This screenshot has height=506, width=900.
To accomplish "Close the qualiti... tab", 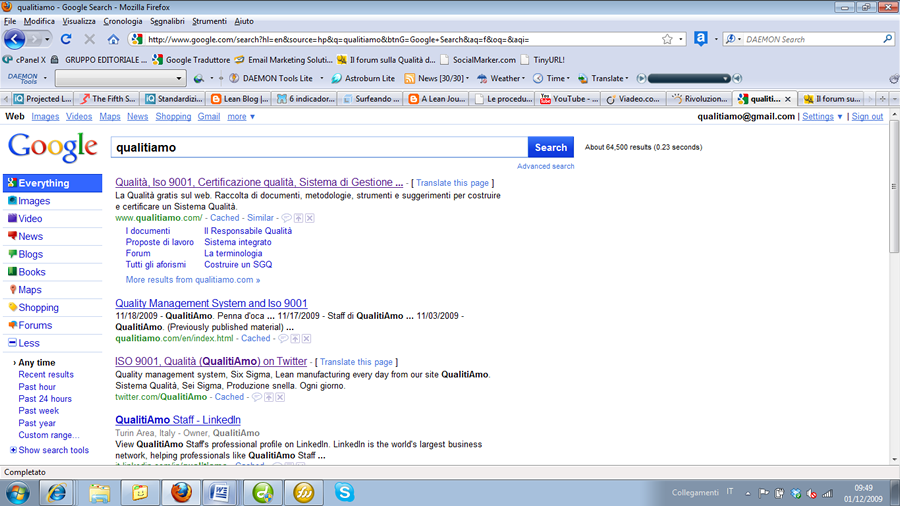I will pyautogui.click(x=788, y=99).
